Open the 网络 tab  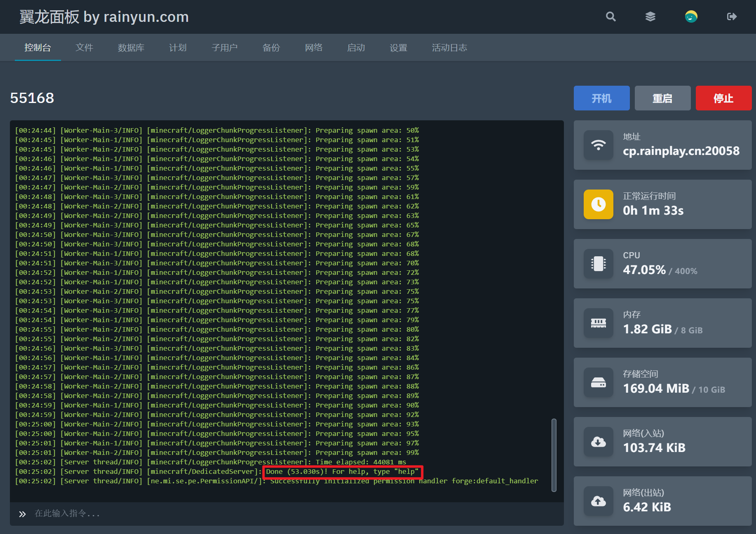tap(314, 48)
